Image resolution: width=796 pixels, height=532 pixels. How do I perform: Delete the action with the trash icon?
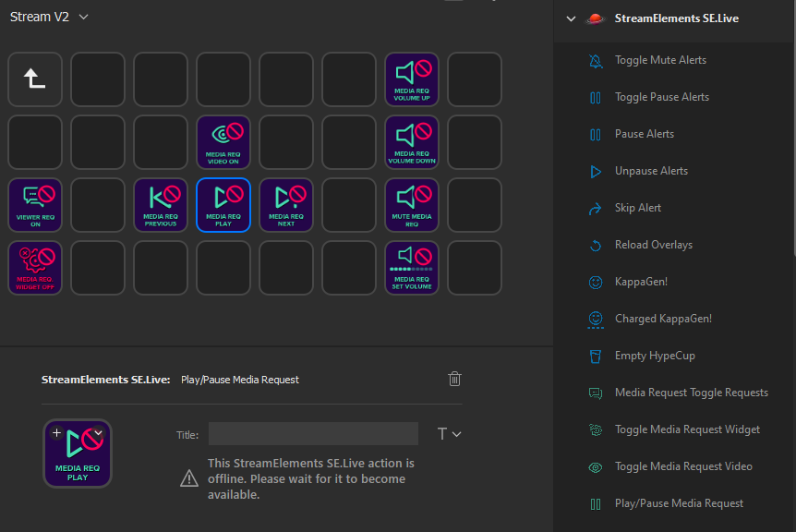tap(454, 379)
